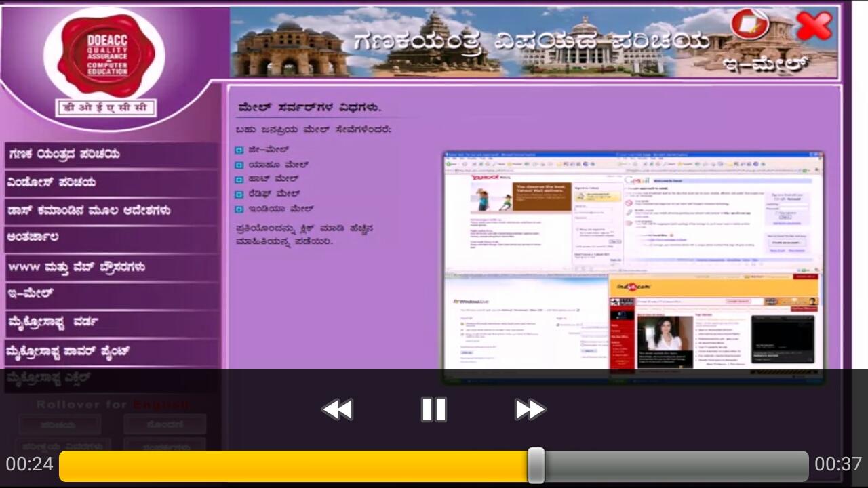Click the ಡಿ ಓ ಈ ಏ ಸಿ ಸಿ label under the logo
This screenshot has width=868, height=488.
point(106,108)
